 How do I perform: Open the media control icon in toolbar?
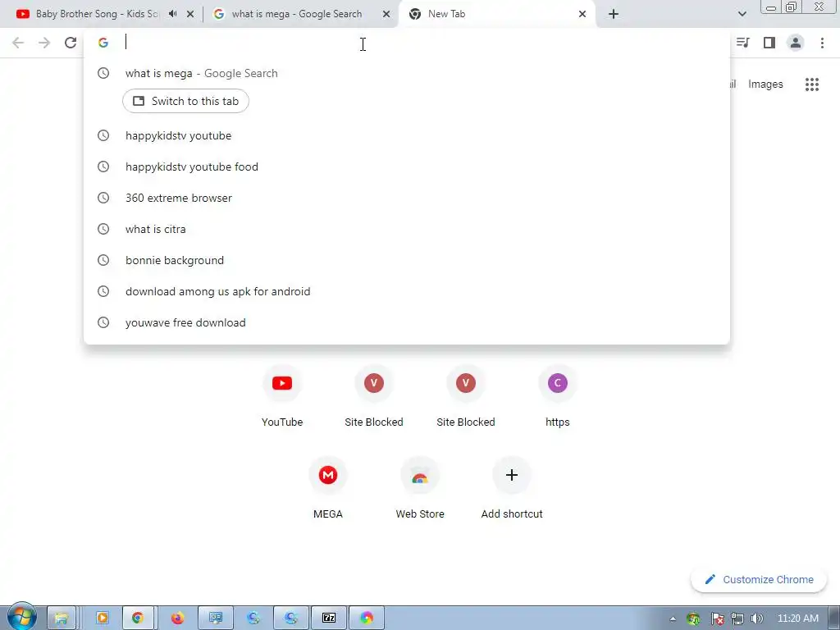tap(742, 43)
